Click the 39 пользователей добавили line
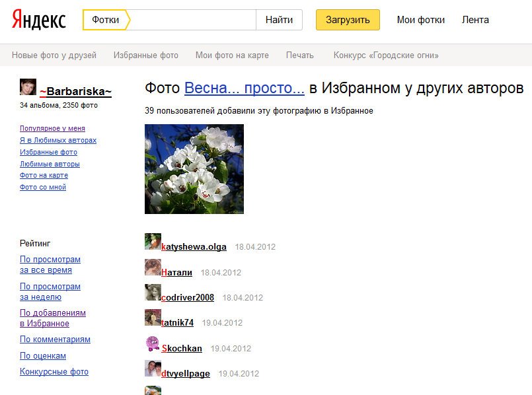 [x=259, y=110]
